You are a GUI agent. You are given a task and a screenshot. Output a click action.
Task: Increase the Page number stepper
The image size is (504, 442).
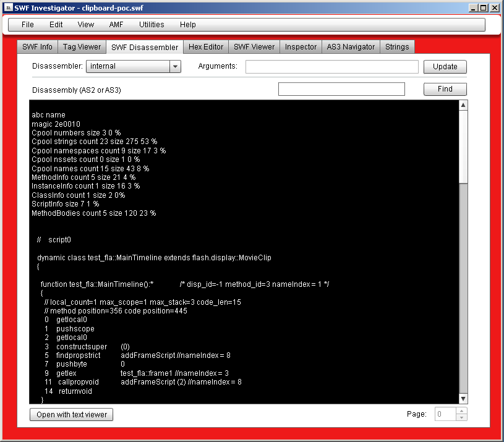pos(462,411)
